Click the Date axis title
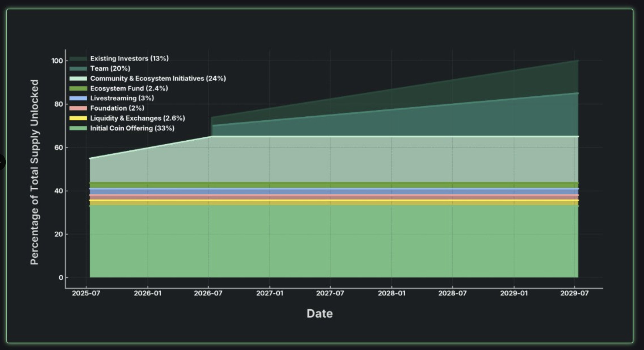This screenshot has width=644, height=350. [x=320, y=313]
